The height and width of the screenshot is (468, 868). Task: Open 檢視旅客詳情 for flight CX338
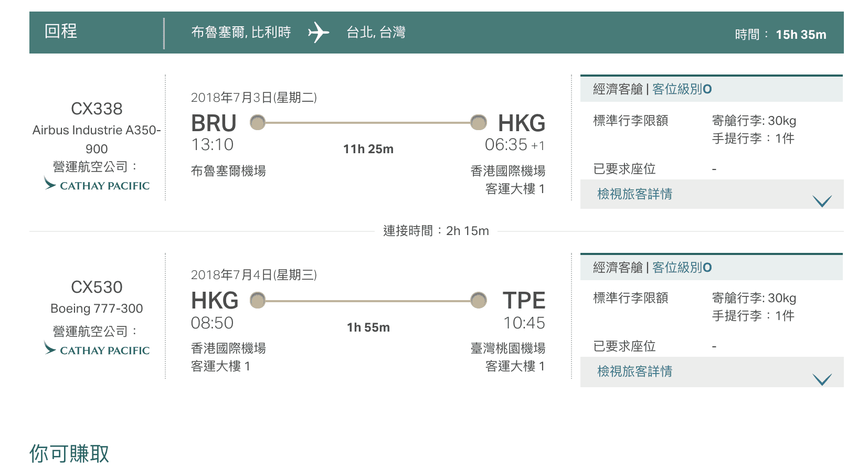635,194
